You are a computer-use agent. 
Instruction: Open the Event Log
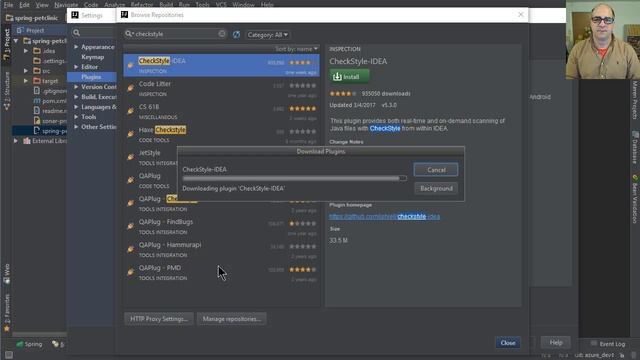(x=608, y=344)
